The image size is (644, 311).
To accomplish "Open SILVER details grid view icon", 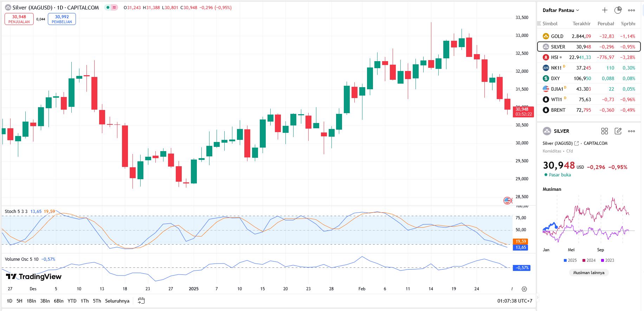I will click(x=605, y=131).
